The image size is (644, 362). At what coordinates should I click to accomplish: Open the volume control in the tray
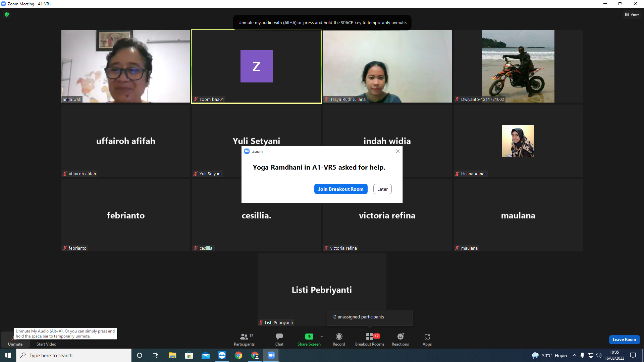point(599,355)
